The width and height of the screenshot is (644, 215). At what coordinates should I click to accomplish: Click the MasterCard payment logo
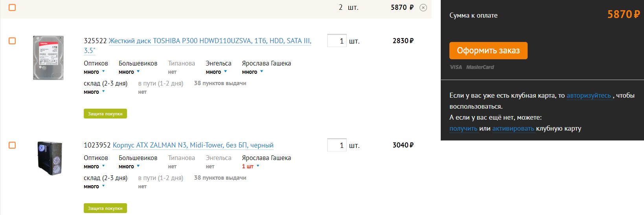pyautogui.click(x=480, y=67)
